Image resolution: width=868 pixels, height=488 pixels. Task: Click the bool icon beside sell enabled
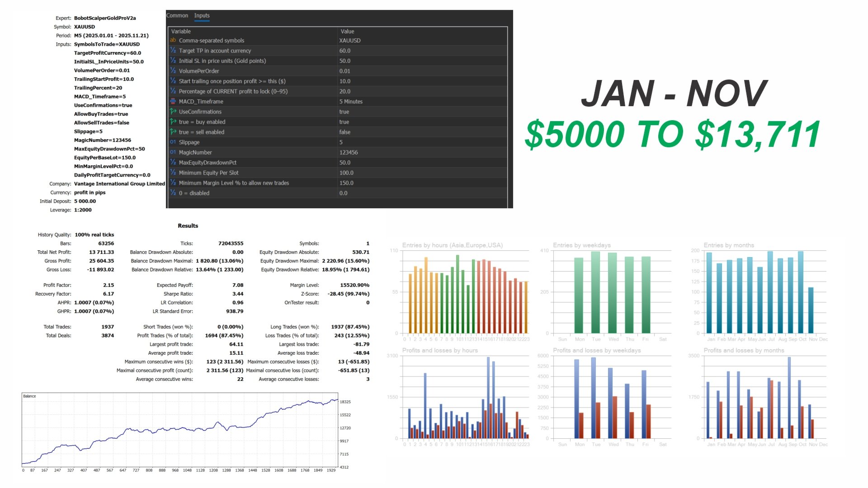pyautogui.click(x=173, y=132)
